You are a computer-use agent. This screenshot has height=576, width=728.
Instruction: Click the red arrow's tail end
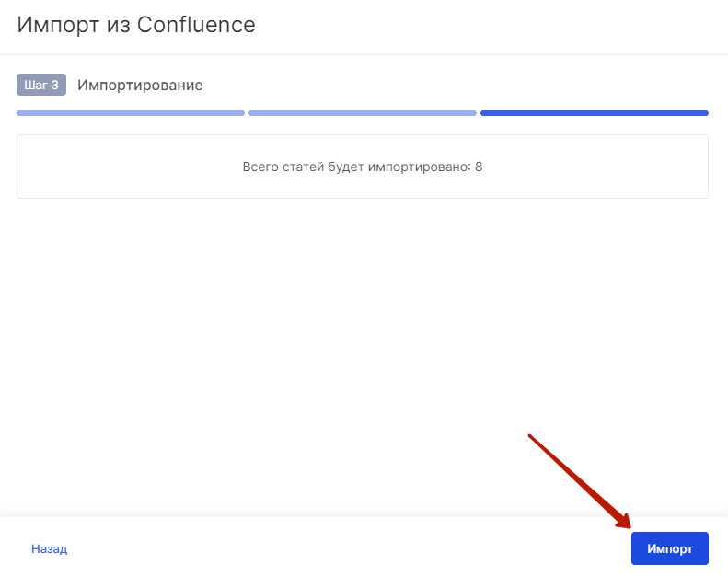531,435
